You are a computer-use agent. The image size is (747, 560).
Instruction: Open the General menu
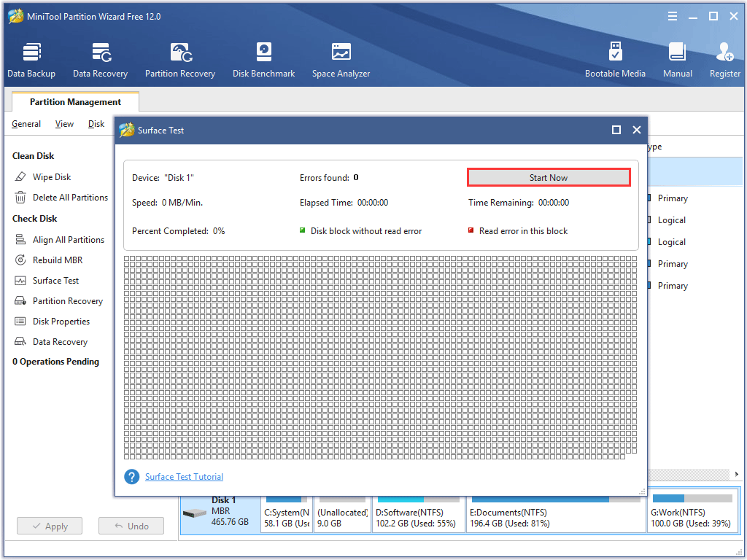point(26,124)
